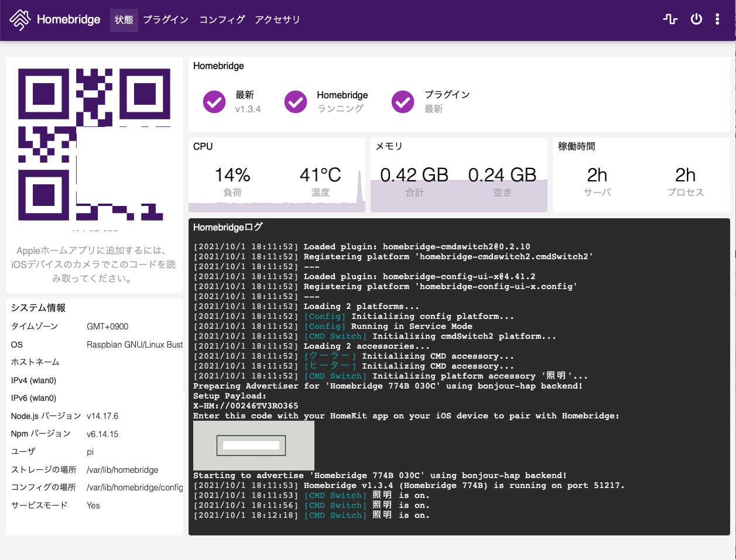Click the checkmark icon beside Homebridge ランニング
Image resolution: width=736 pixels, height=560 pixels.
pos(296,102)
